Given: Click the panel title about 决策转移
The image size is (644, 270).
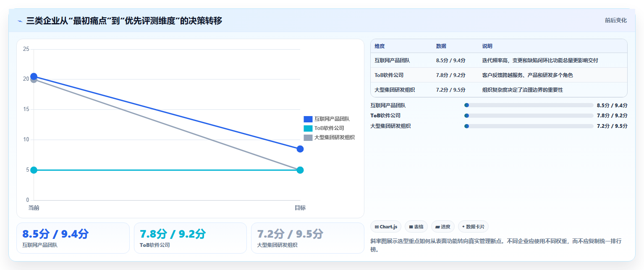Looking at the screenshot, I should pos(124,21).
